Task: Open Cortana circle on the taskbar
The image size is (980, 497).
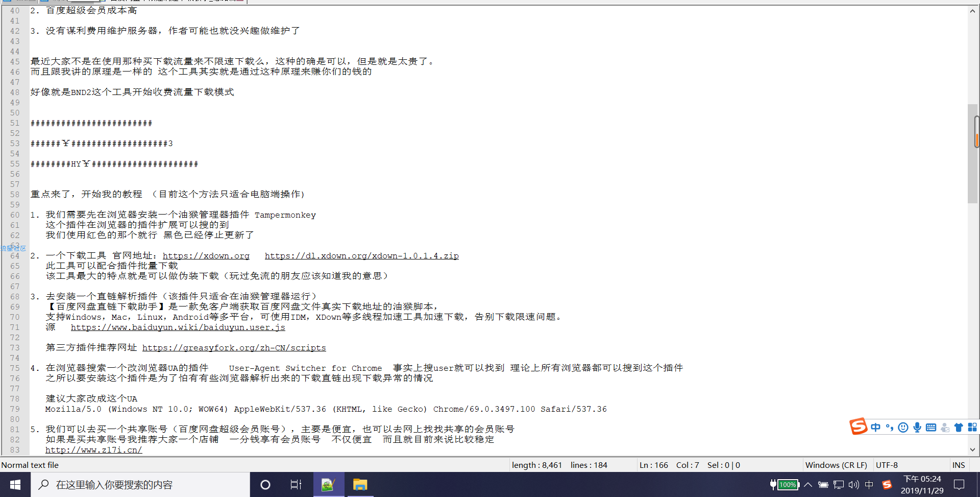Action: tap(265, 485)
